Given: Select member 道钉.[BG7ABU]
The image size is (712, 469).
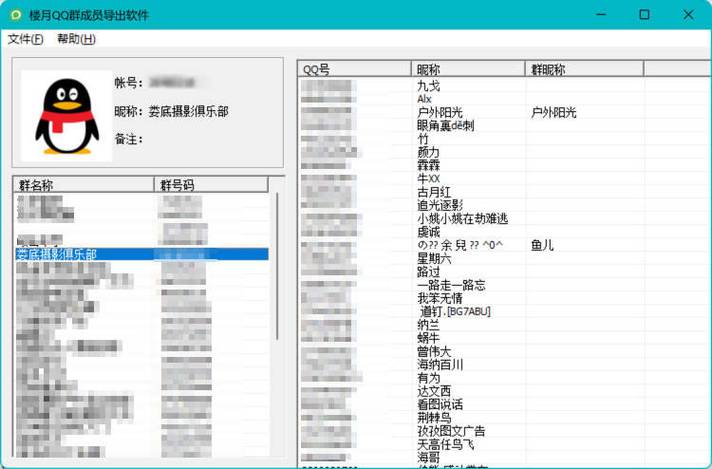Looking at the screenshot, I should click(x=455, y=311).
